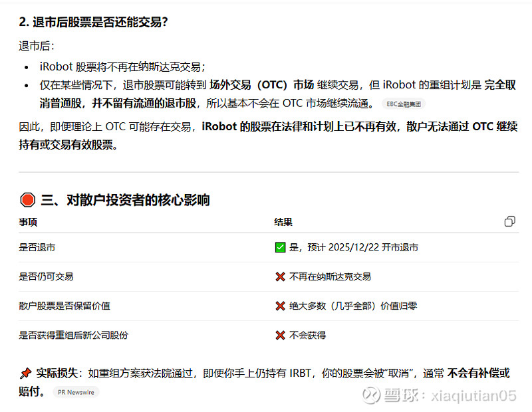Select the heading 三、对散户投资者的核心影响

click(125, 200)
